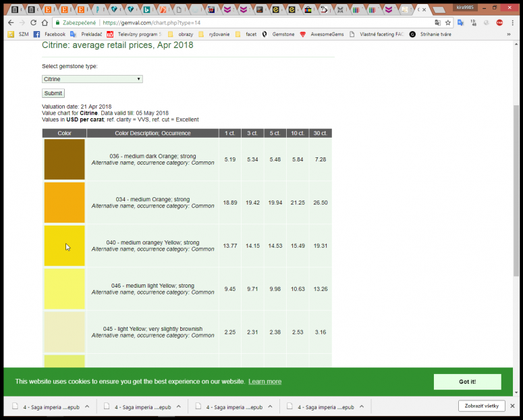
Task: Close the active gemval tab
Action: coord(424,9)
